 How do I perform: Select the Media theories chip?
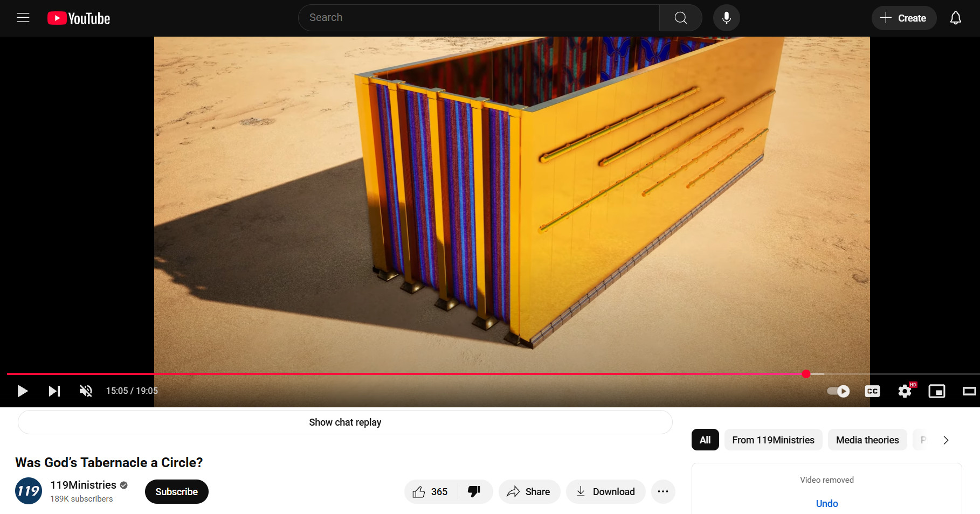(867, 440)
